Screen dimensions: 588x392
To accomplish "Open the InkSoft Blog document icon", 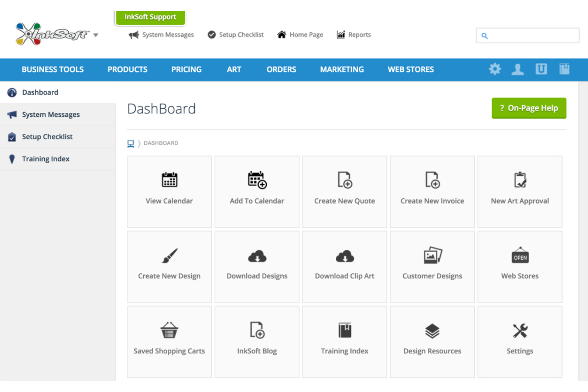I will [x=257, y=330].
